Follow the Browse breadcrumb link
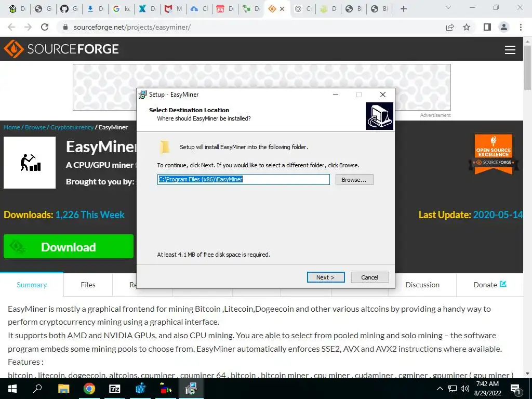Screen dimensions: 532x399 click(35, 127)
